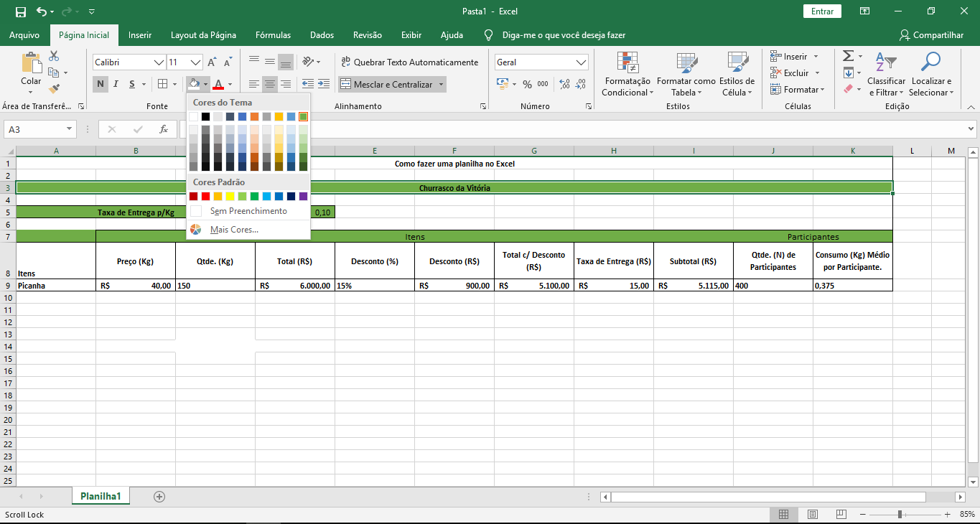Click the insert function fx icon
Image resolution: width=980 pixels, height=524 pixels.
pos(164,129)
